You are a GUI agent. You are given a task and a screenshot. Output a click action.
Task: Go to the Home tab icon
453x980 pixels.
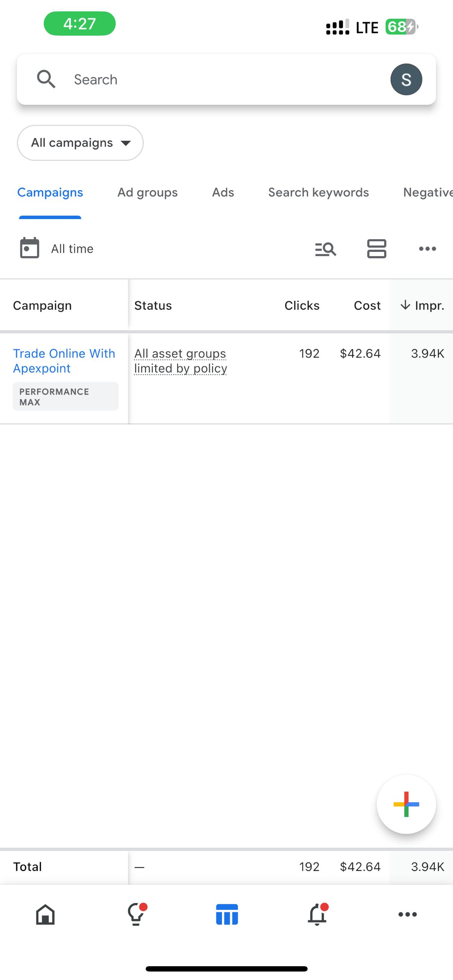tap(45, 915)
